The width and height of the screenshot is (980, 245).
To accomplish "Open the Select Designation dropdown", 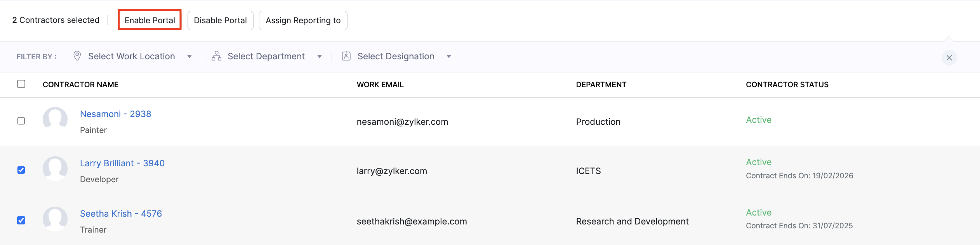I will [396, 56].
